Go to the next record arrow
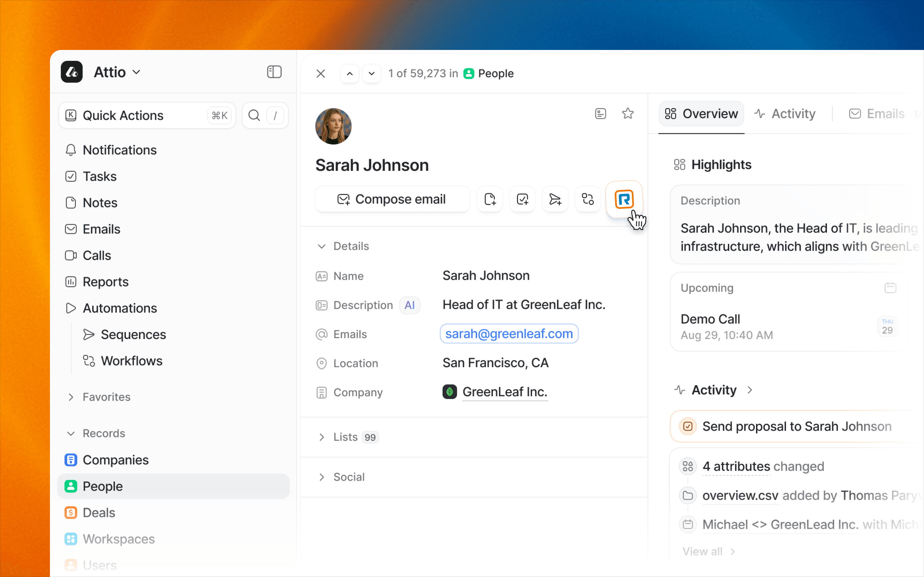 [371, 74]
